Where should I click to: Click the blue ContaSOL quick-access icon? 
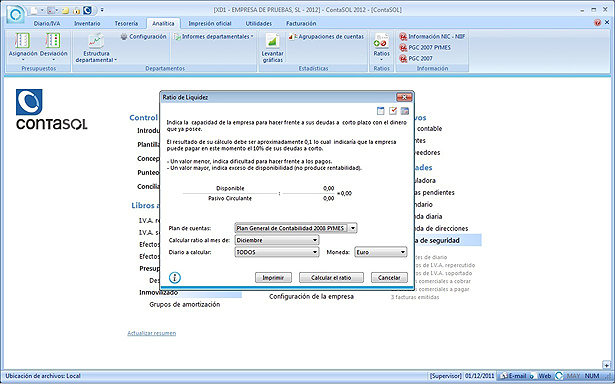pyautogui.click(x=87, y=10)
